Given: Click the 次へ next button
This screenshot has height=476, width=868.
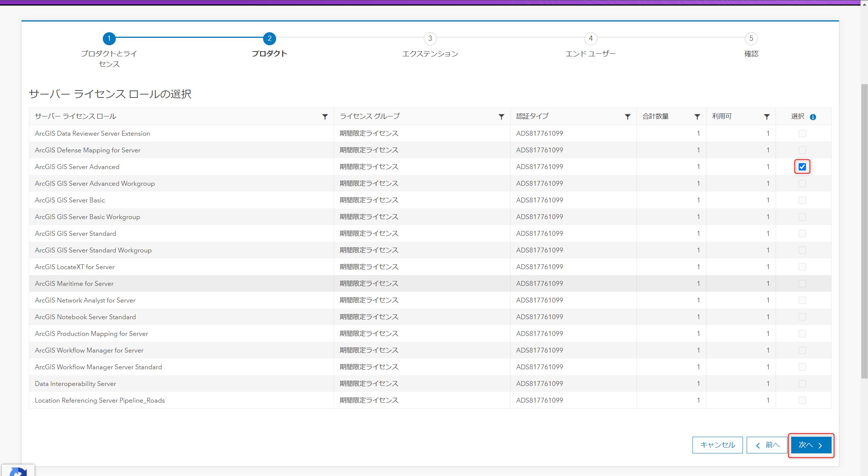Looking at the screenshot, I should [x=811, y=445].
